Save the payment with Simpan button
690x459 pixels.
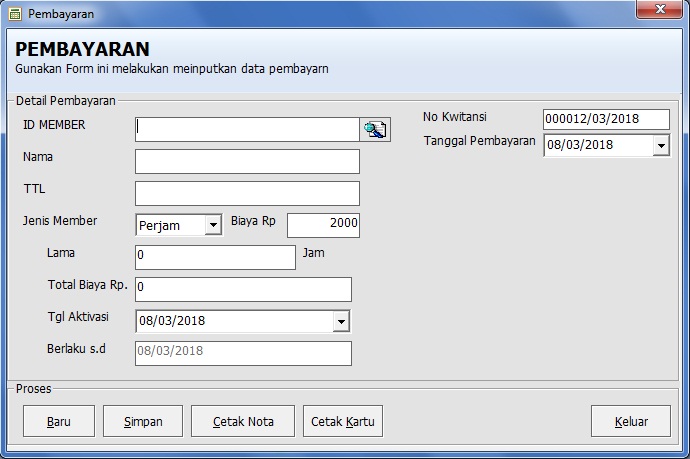pos(143,421)
